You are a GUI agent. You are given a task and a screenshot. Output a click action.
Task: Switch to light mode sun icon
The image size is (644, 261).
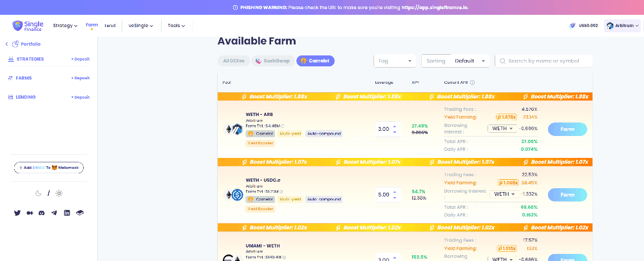coord(59,193)
